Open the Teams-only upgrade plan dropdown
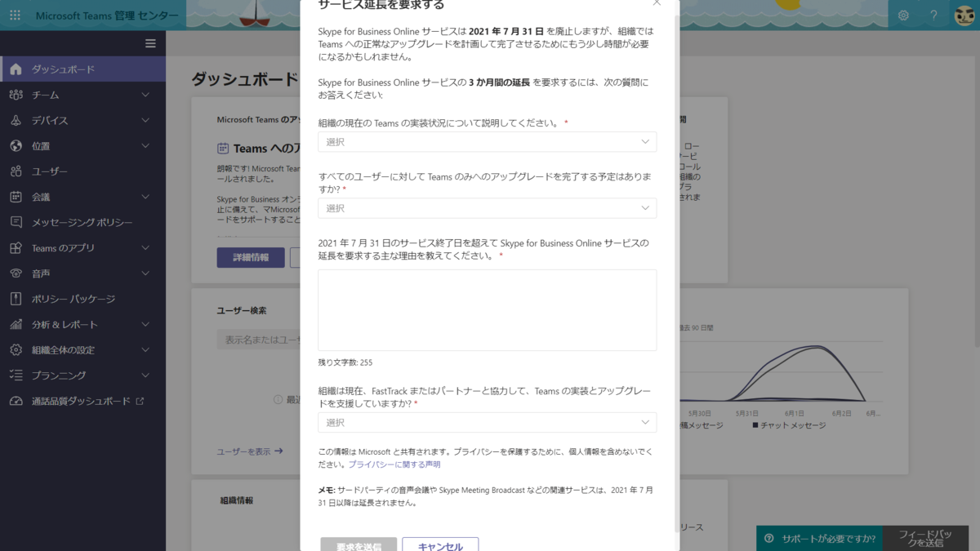Screen dimensions: 980x551 pos(487,208)
